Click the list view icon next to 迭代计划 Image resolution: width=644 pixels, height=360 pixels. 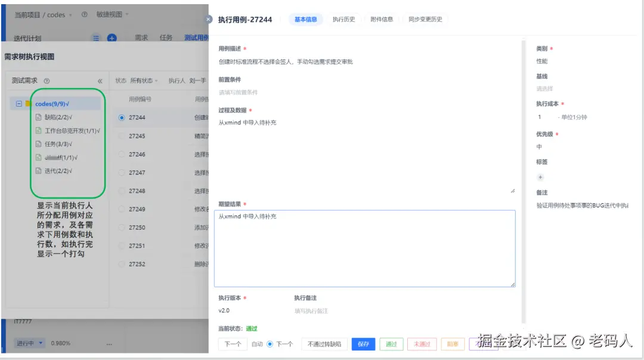coord(95,37)
